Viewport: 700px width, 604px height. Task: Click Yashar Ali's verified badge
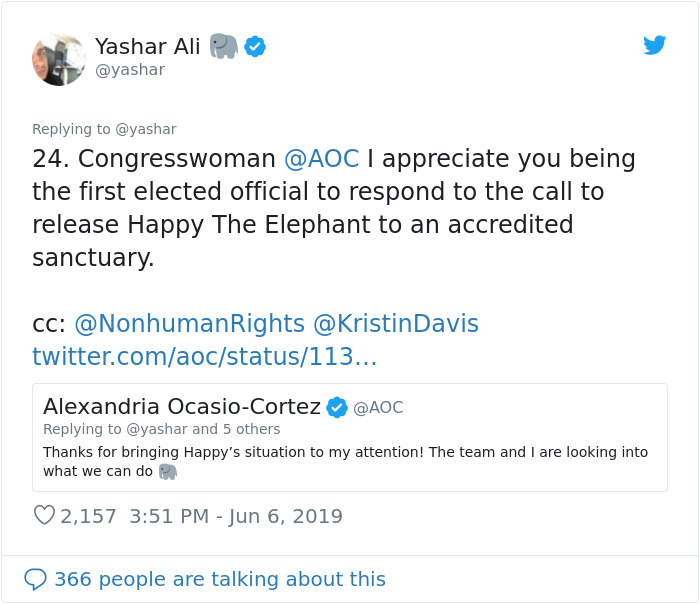(x=255, y=46)
